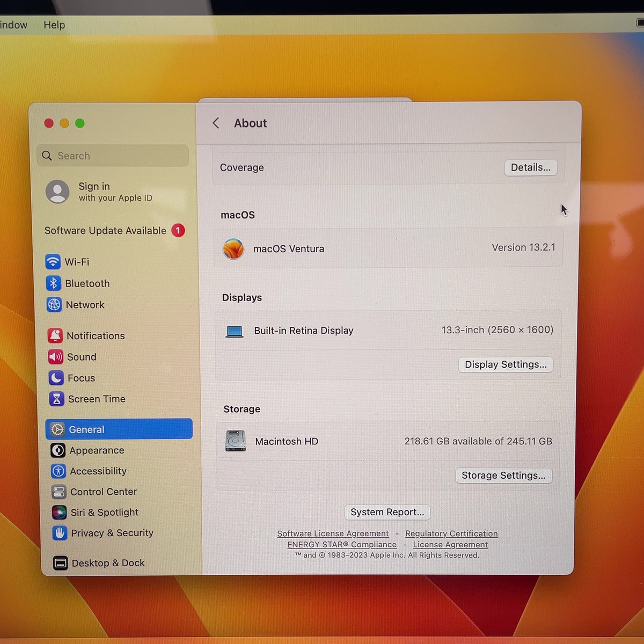
Task: Open Privacy & Security hand icon
Action: point(60,533)
